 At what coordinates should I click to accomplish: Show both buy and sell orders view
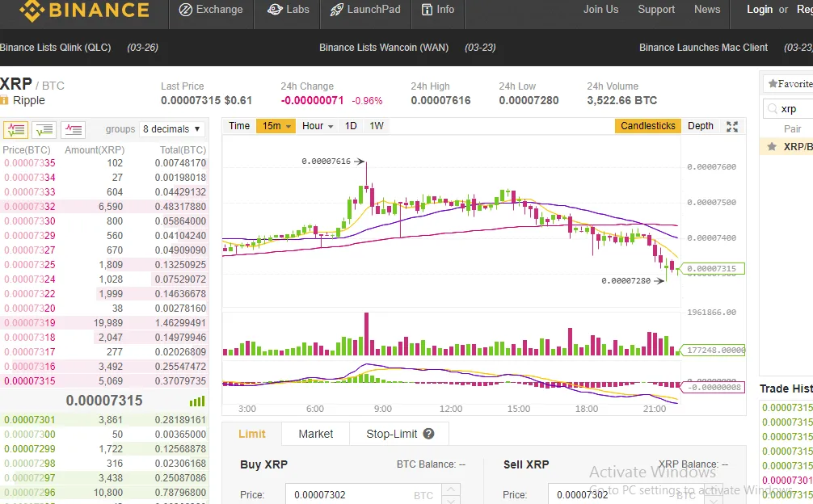pos(15,129)
